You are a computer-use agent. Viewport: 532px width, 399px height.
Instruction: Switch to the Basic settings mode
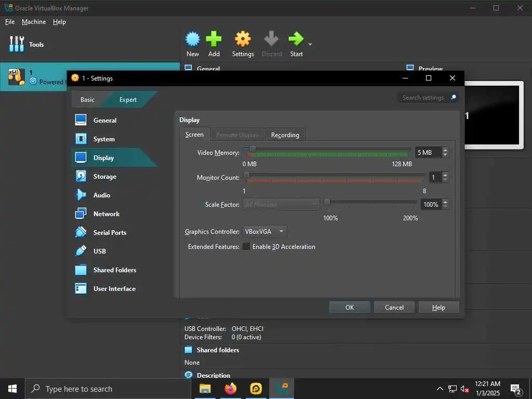click(87, 99)
